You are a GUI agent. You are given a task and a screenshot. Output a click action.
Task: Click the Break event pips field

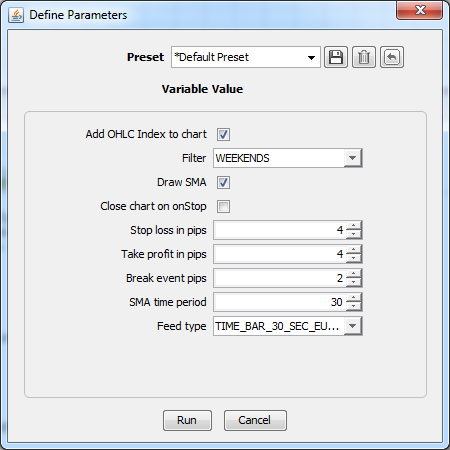280,278
